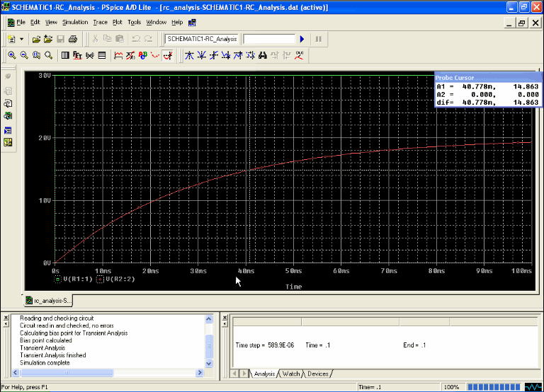Screen dimensions: 544x392
Task: Click the Print icon in toolbar
Action: pos(74,39)
